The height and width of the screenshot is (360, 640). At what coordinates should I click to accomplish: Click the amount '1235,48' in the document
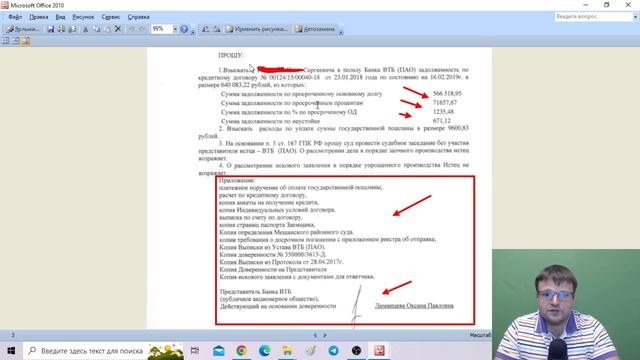[x=443, y=111]
